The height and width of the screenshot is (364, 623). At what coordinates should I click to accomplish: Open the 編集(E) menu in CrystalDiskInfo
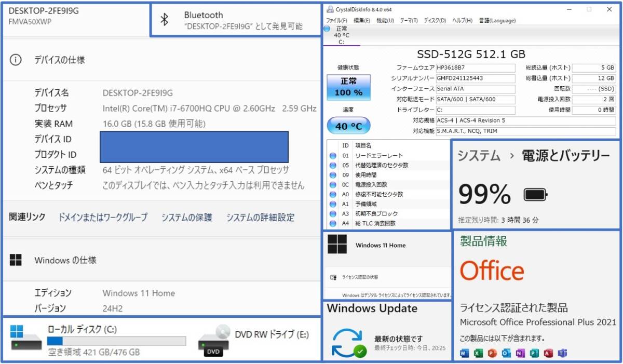pyautogui.click(x=362, y=20)
